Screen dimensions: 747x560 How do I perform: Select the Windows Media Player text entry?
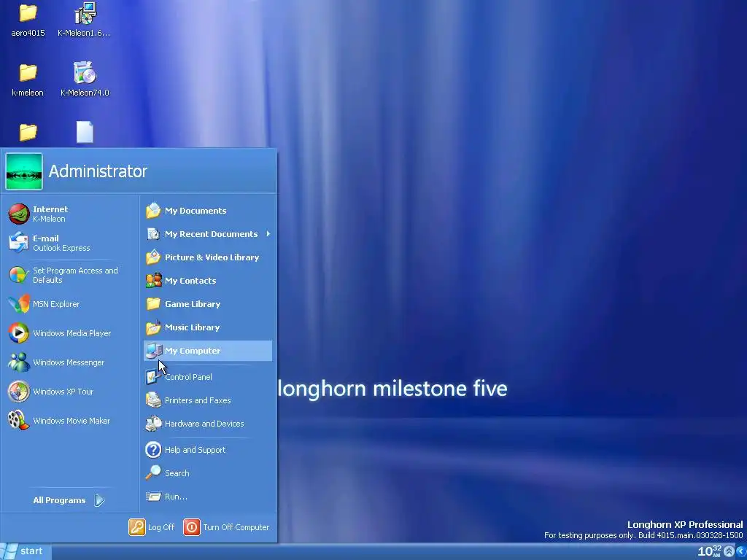72,333
